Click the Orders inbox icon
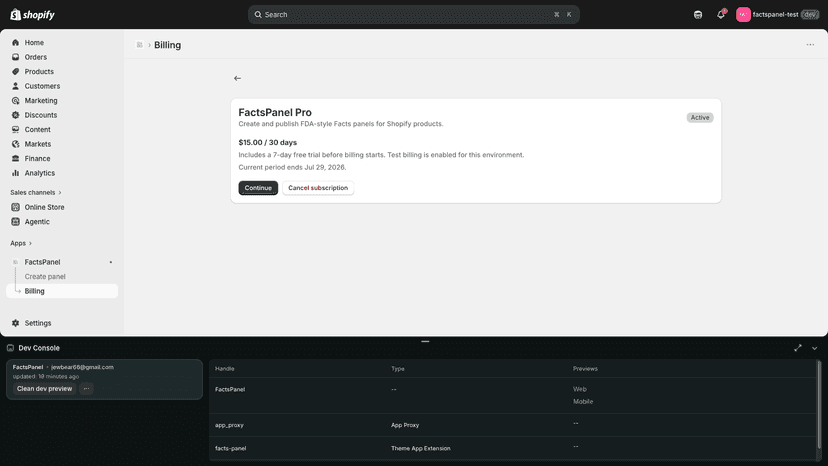This screenshot has width=828, height=466. (x=15, y=57)
